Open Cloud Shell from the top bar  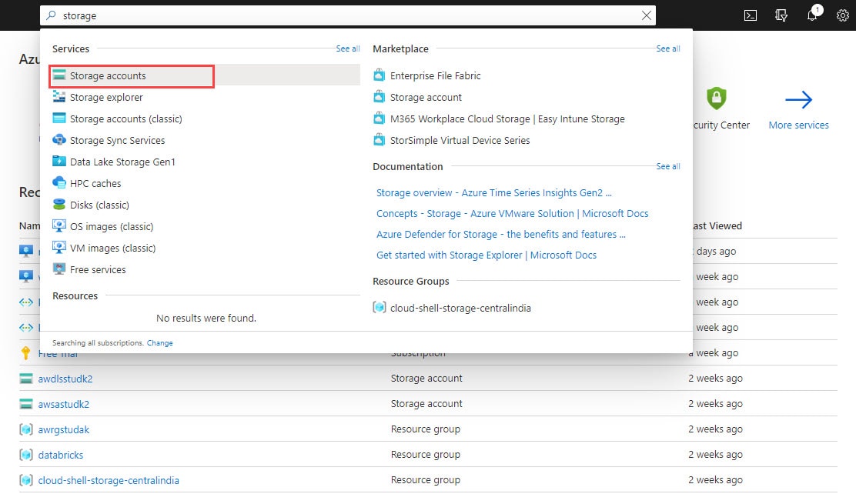pos(750,15)
